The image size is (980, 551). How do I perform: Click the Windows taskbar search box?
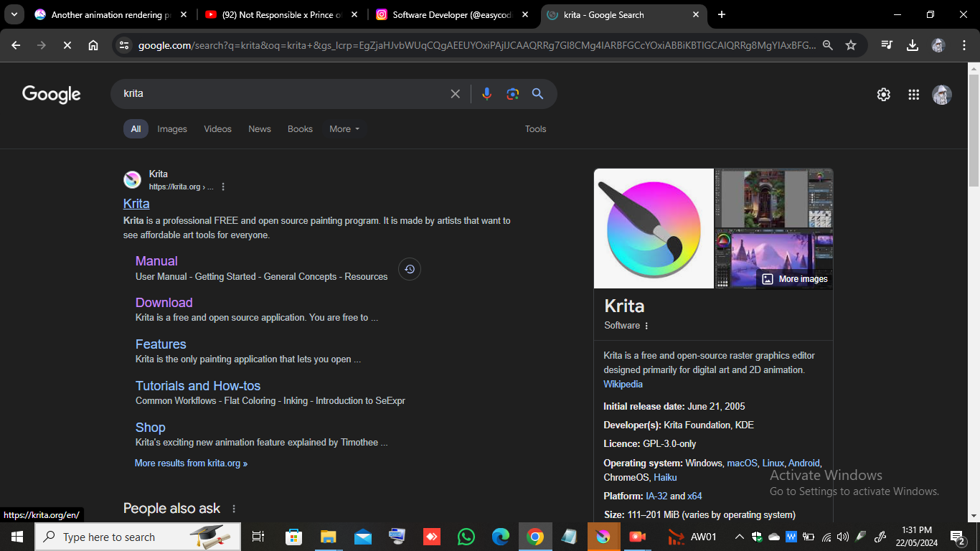138,537
